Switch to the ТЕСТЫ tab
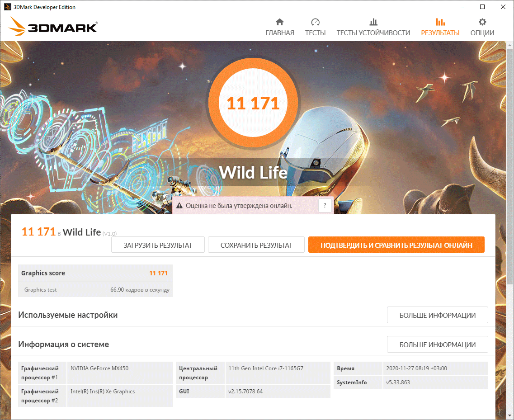This screenshot has height=420, width=514. [315, 27]
